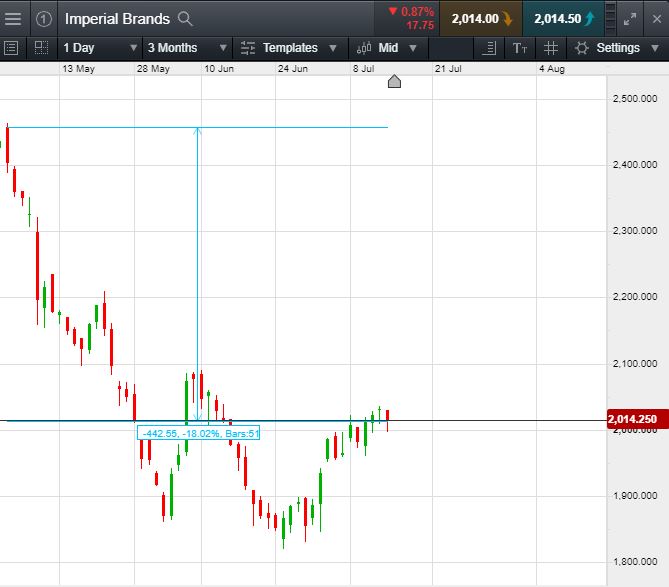669x587 pixels.
Task: Click the 28 May date label
Action: (153, 69)
